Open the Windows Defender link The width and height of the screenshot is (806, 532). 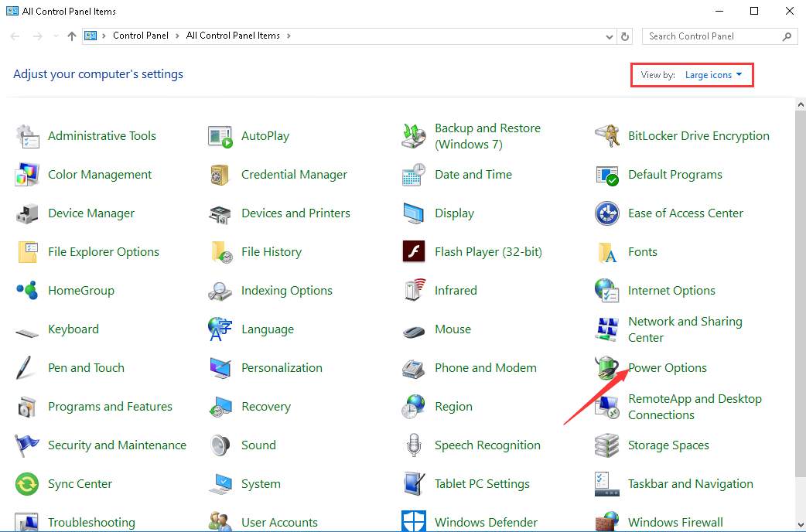point(487,522)
